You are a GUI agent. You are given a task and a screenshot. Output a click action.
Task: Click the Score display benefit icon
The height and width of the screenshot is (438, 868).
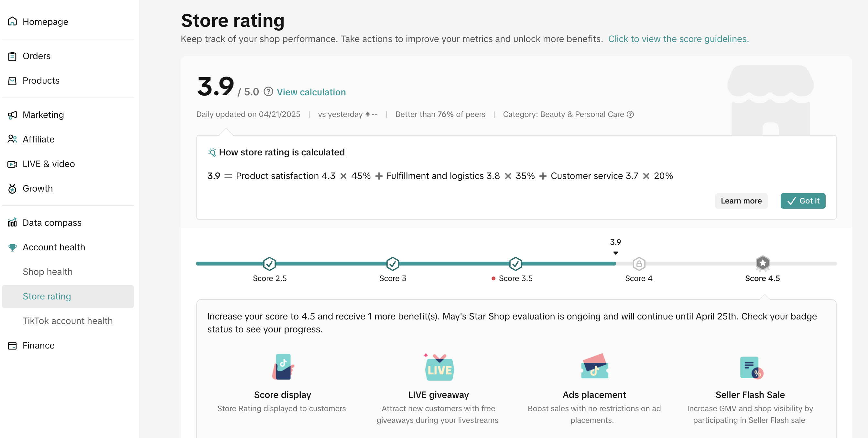click(283, 367)
